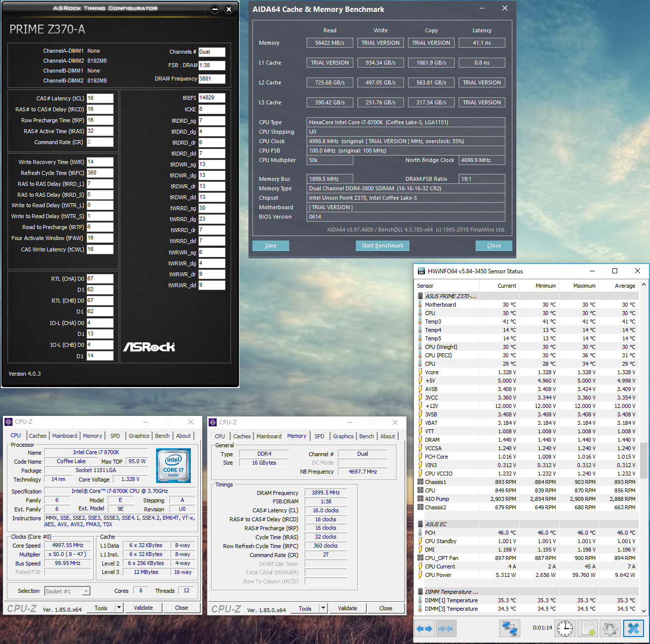Click the thermometer icon beside DIMM[1] Temperature
This screenshot has height=644, width=650.
tap(420, 600)
